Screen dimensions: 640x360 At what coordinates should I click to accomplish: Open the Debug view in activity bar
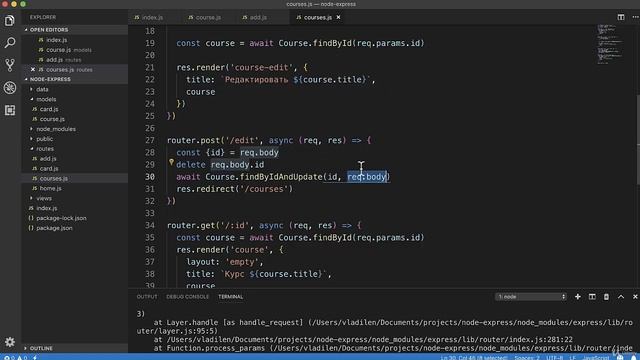pyautogui.click(x=10, y=87)
